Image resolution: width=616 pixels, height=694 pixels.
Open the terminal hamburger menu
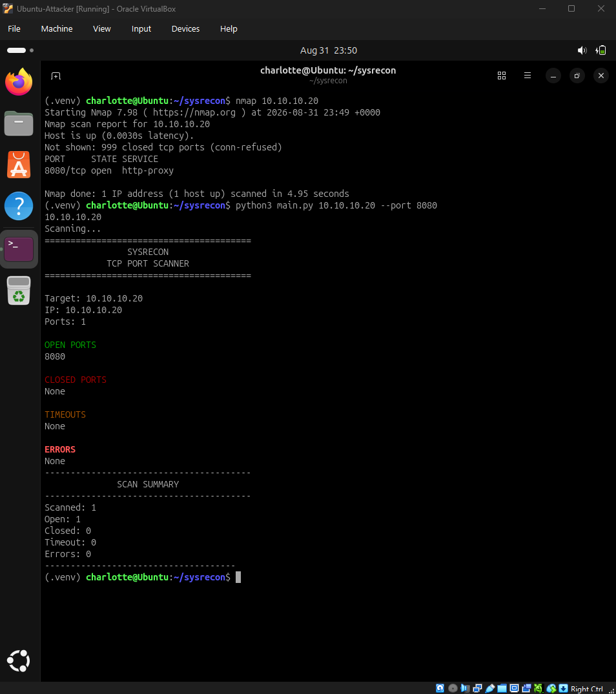pos(528,76)
